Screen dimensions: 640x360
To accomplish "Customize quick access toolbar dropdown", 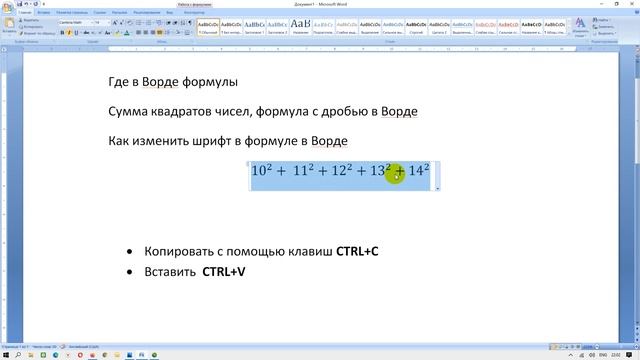I will click(44, 4).
